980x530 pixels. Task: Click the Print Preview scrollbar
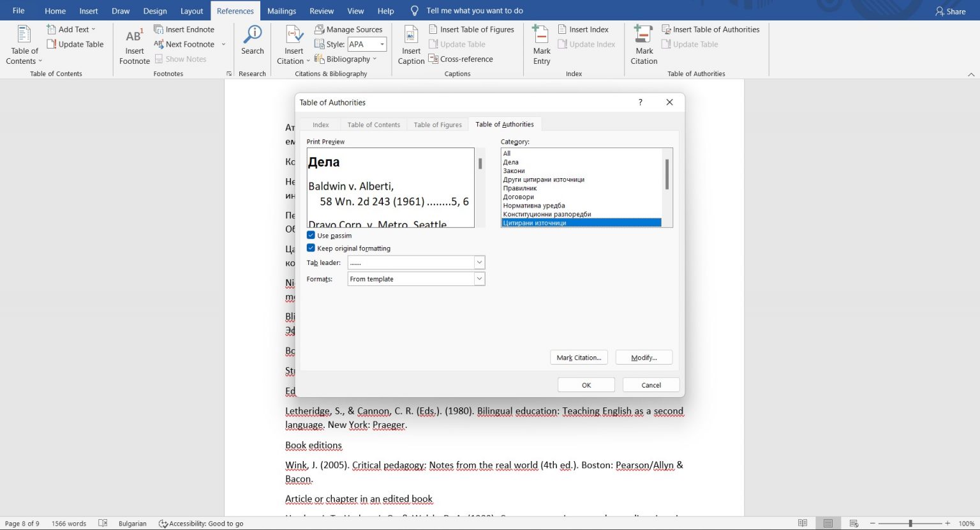pyautogui.click(x=480, y=163)
